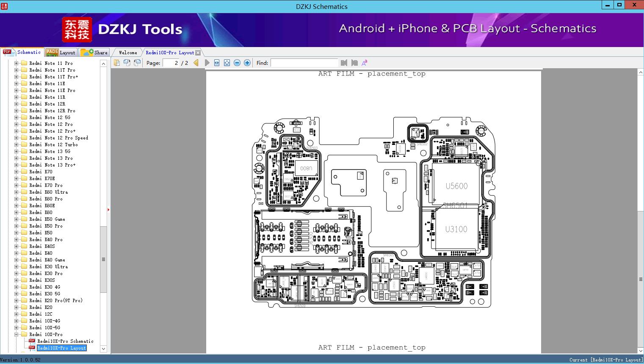Click the find next icon
Viewport: 644px width, 364px height.
pyautogui.click(x=354, y=63)
